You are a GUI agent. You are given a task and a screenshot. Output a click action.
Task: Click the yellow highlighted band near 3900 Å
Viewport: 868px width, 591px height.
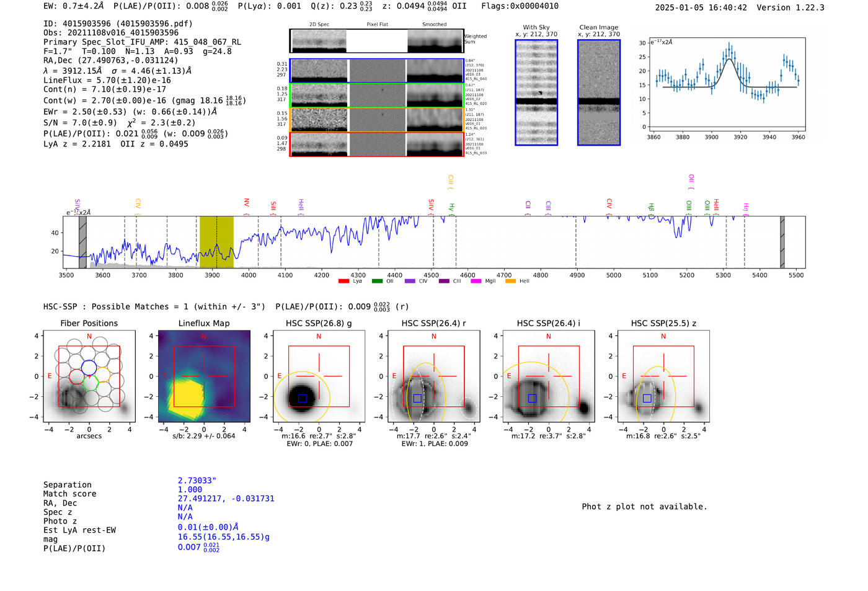coord(216,242)
